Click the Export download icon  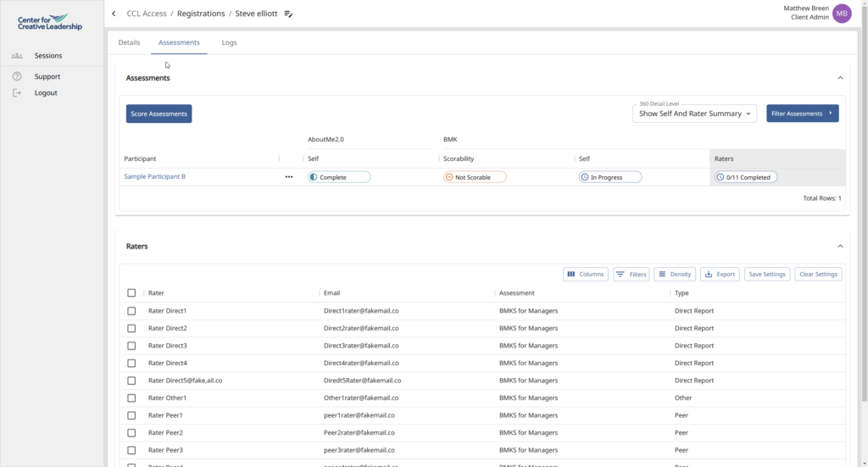(x=709, y=275)
